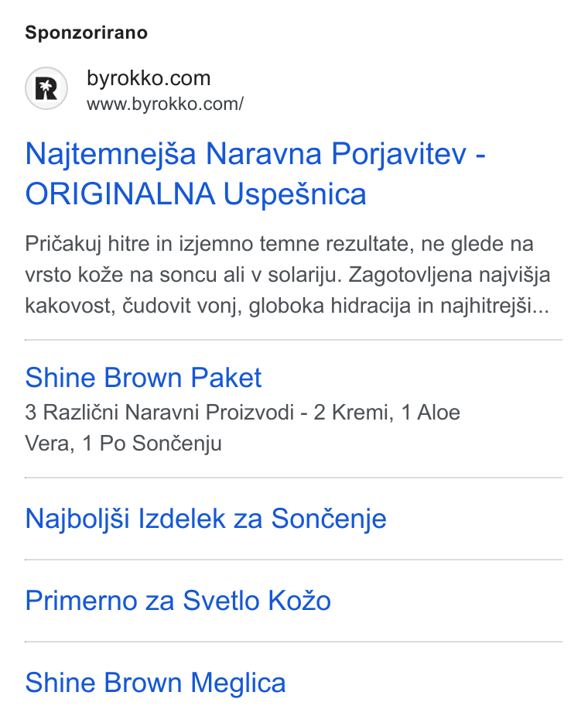
Task: Click the Pričakuj hitre description line
Action: click(x=279, y=244)
